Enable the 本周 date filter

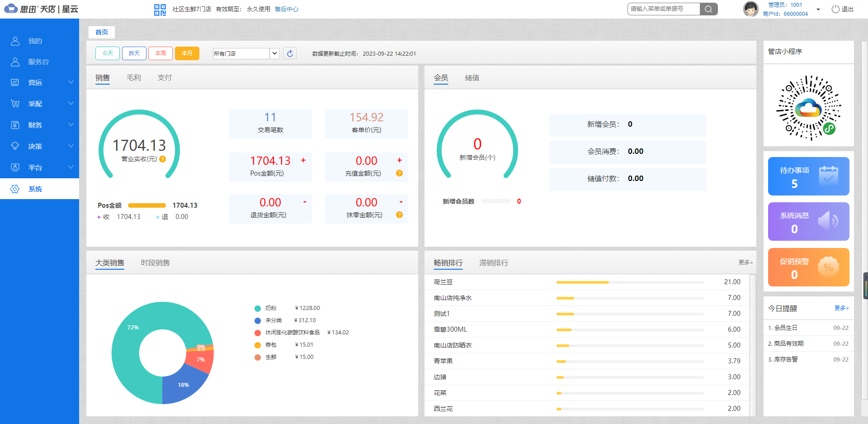pyautogui.click(x=160, y=53)
